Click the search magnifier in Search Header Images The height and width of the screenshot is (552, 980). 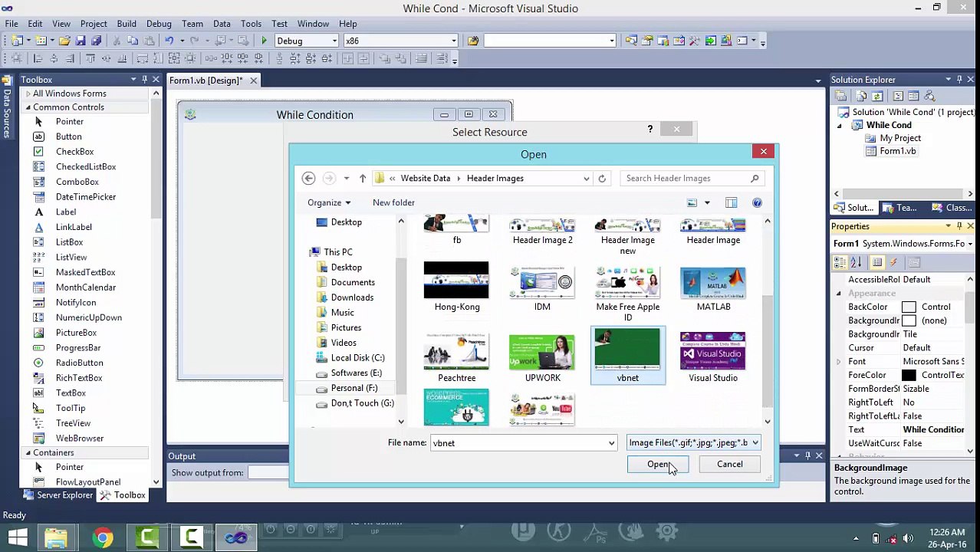[x=755, y=178]
